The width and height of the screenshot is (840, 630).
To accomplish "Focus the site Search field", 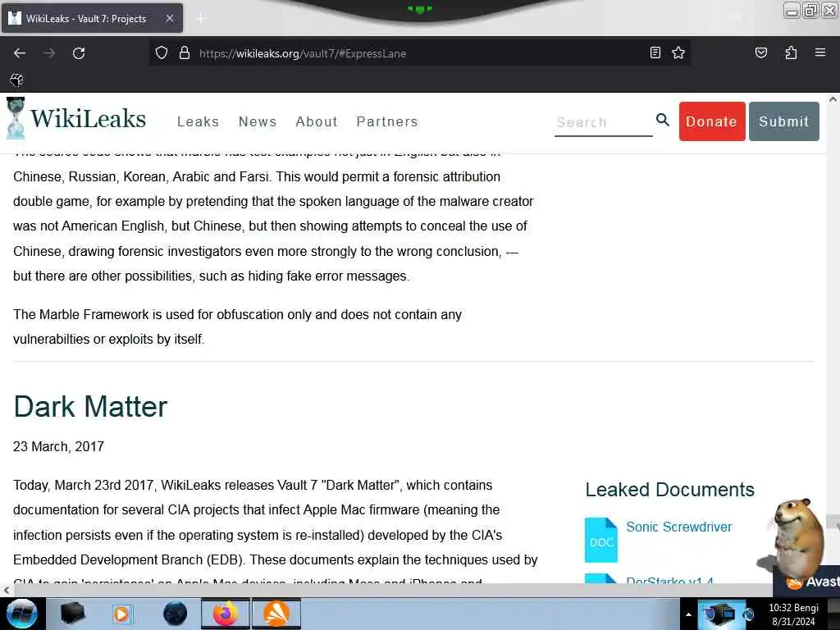I will pos(603,123).
